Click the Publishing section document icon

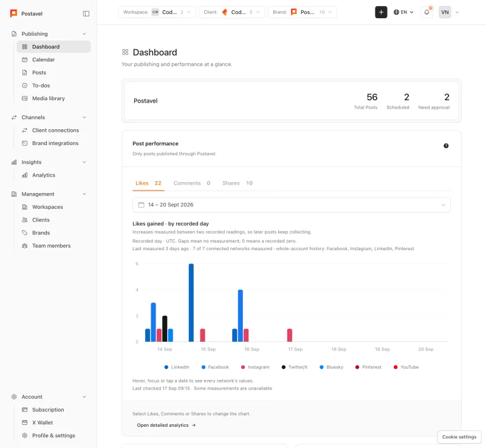tap(14, 34)
